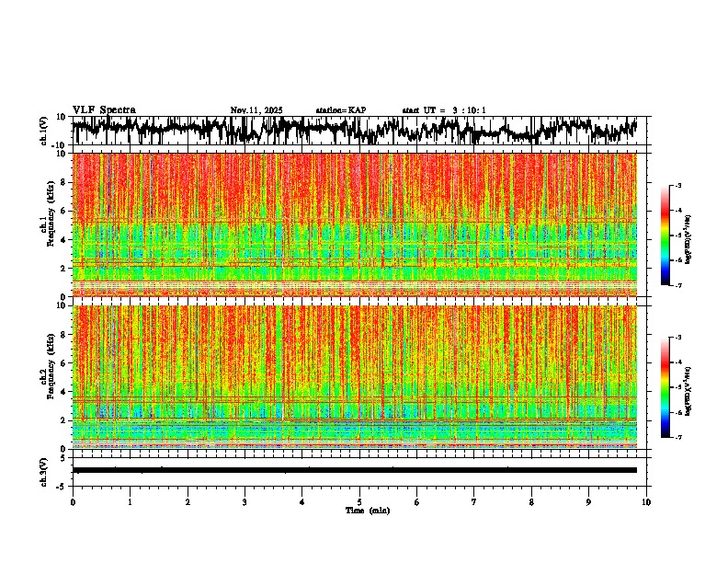Click the "-7" label on ch.2 color scale

(678, 437)
